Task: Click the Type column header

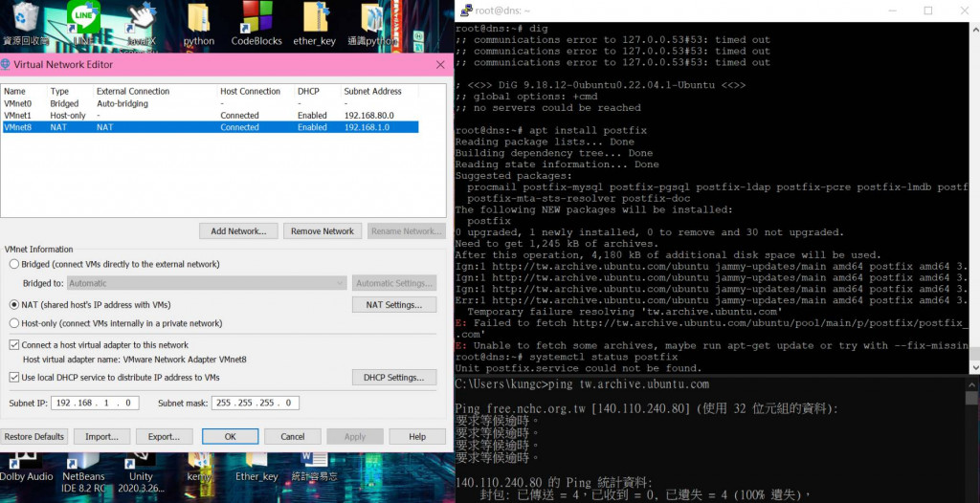Action: click(59, 91)
